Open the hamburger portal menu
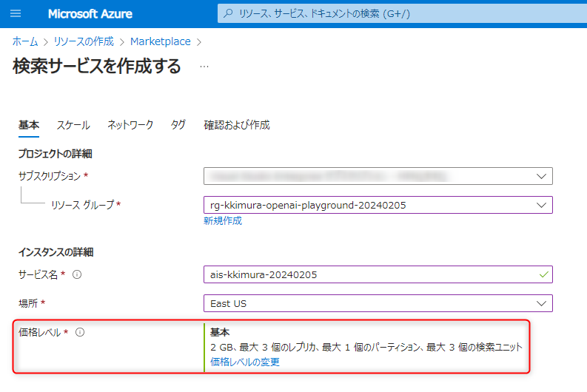 pos(16,14)
